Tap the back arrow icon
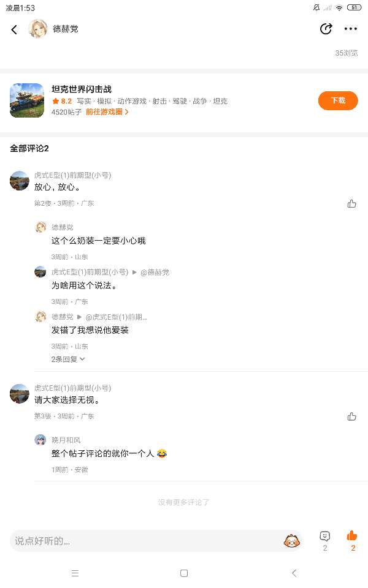 pos(14,29)
